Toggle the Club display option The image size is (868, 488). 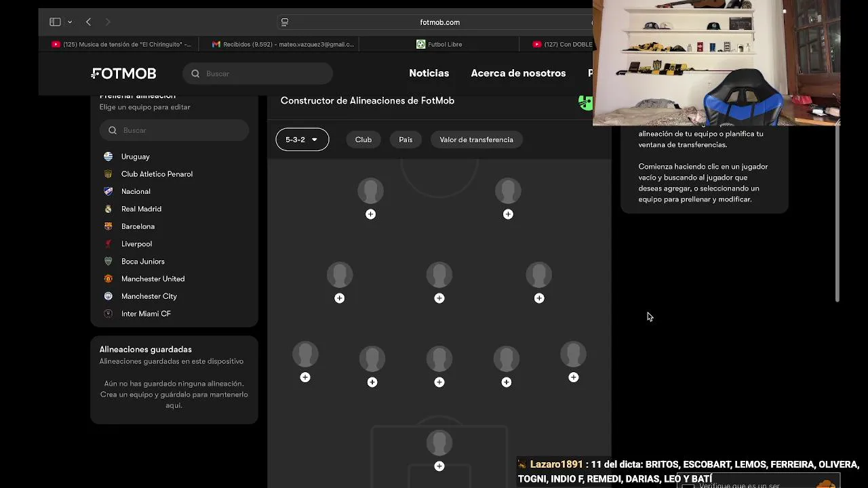click(x=363, y=140)
